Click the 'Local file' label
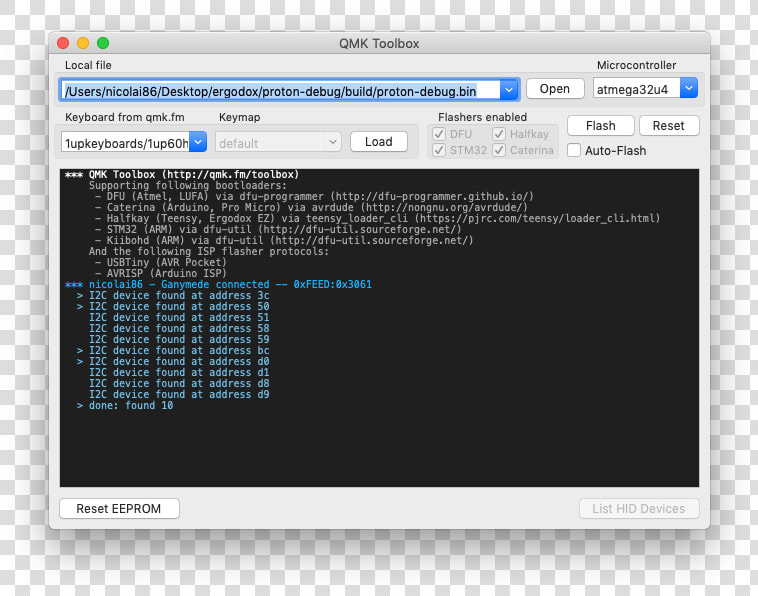 (88, 65)
